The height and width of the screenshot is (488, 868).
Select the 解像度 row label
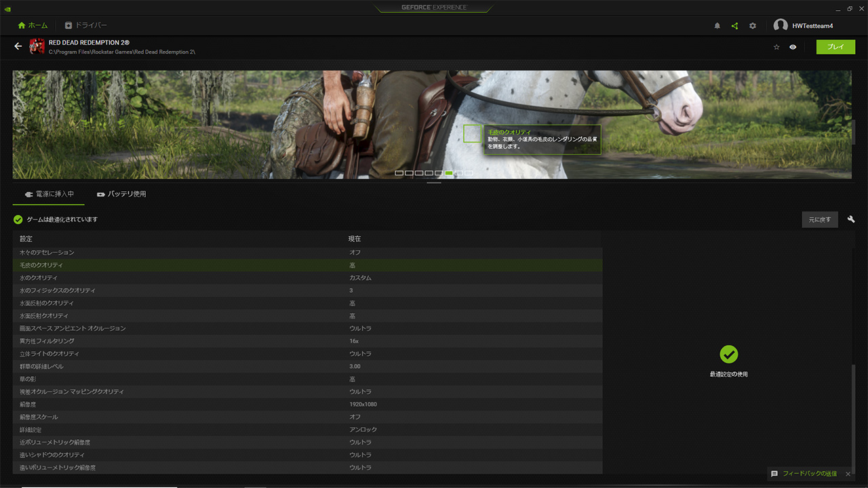pos(26,404)
